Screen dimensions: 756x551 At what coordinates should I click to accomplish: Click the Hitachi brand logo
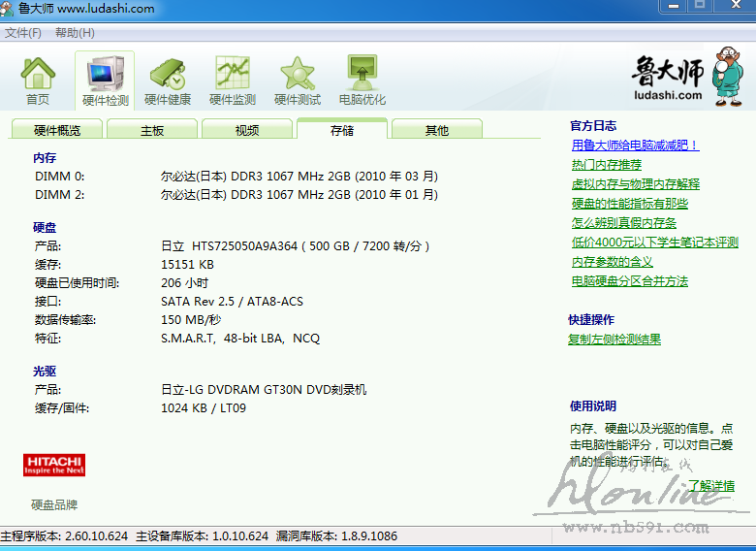(x=54, y=465)
